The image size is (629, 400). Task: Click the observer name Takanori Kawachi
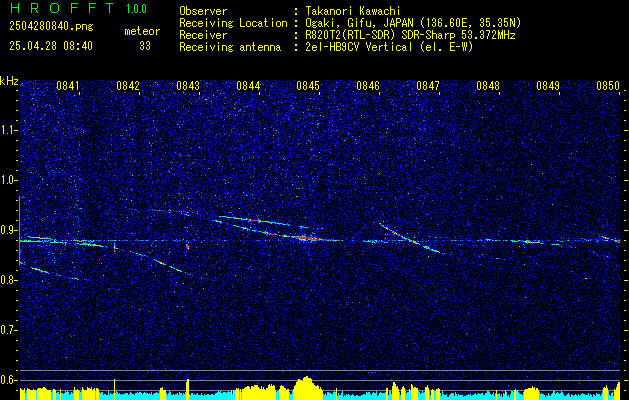353,11
